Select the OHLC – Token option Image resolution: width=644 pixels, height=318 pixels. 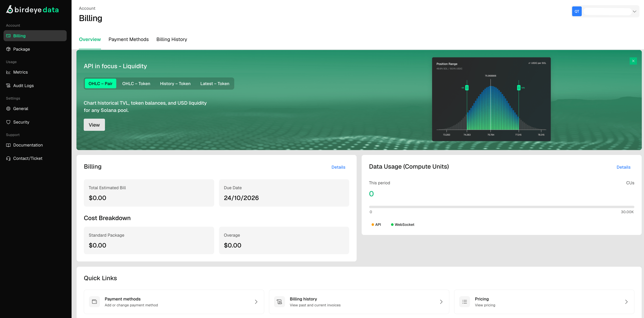pyautogui.click(x=136, y=84)
